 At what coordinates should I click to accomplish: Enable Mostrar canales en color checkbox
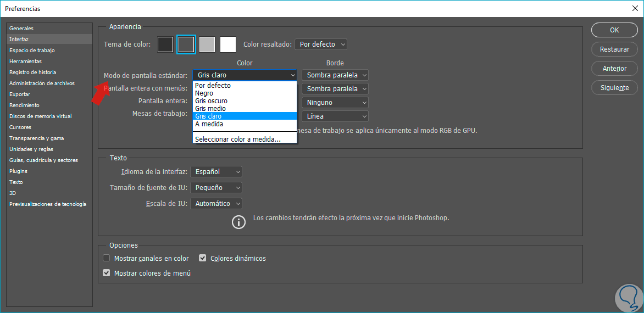[x=107, y=258]
